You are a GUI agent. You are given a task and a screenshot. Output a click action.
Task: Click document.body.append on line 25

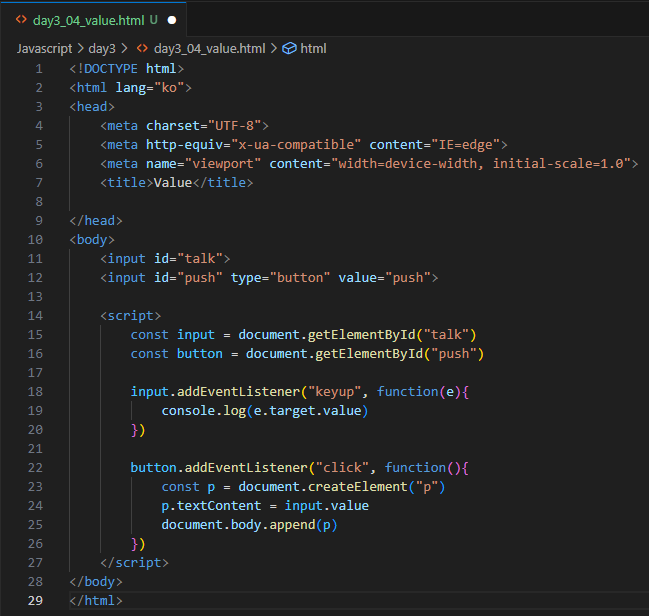(238, 525)
